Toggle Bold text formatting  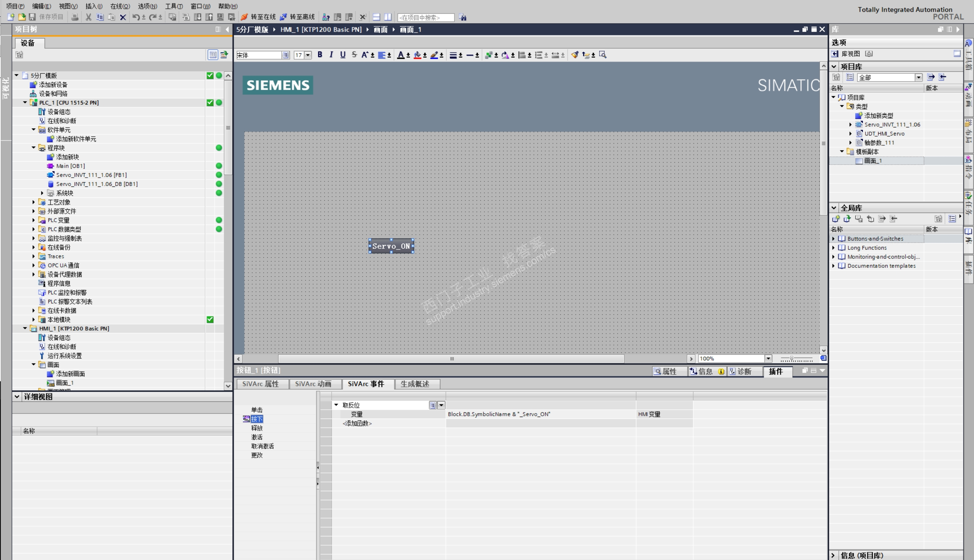(x=320, y=55)
